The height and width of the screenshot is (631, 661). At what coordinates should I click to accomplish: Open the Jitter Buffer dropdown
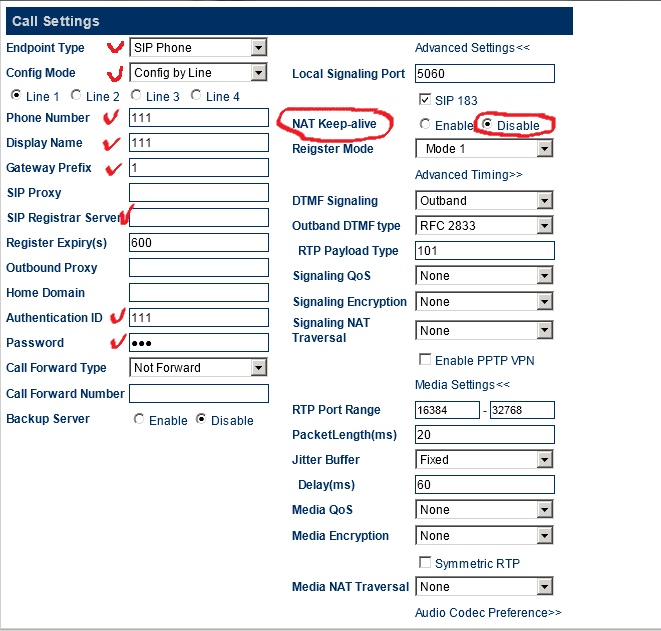click(484, 459)
